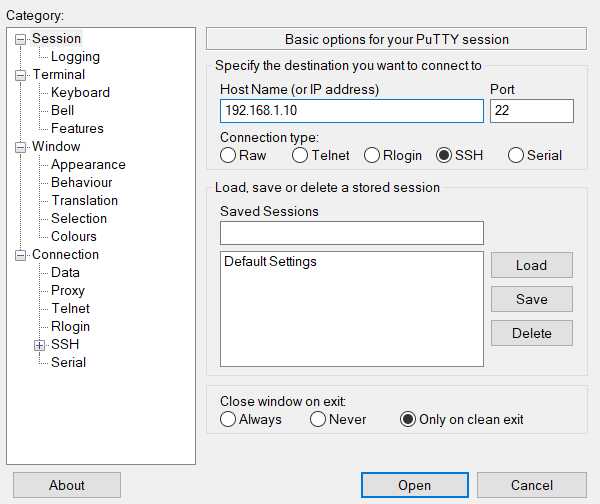The image size is (600, 504).
Task: Open the Selection category
Action: pyautogui.click(x=79, y=219)
